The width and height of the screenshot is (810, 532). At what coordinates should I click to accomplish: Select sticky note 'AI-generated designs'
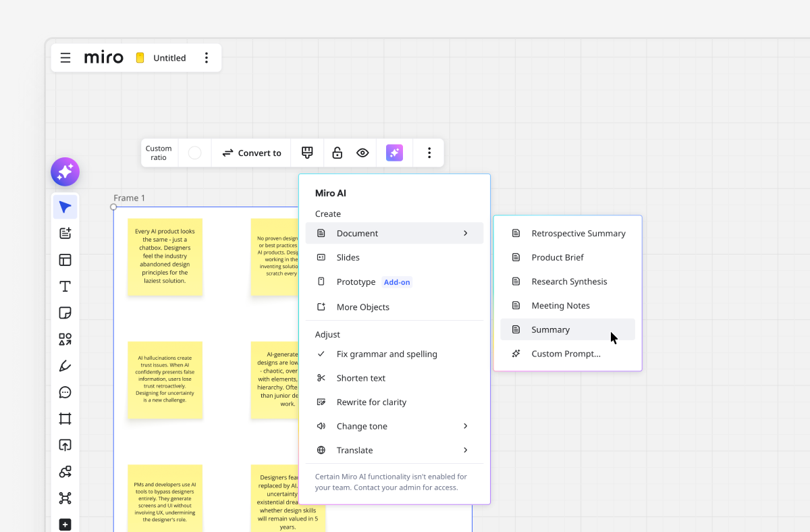pyautogui.click(x=275, y=379)
